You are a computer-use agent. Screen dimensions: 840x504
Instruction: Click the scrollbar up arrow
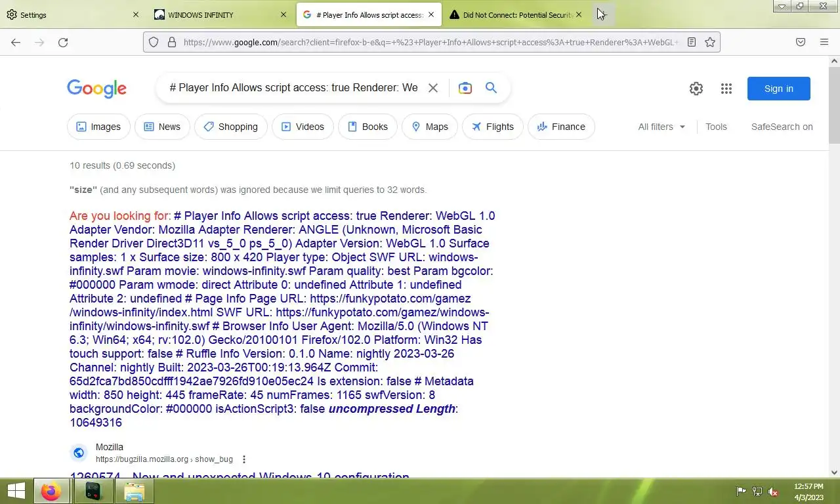click(834, 61)
